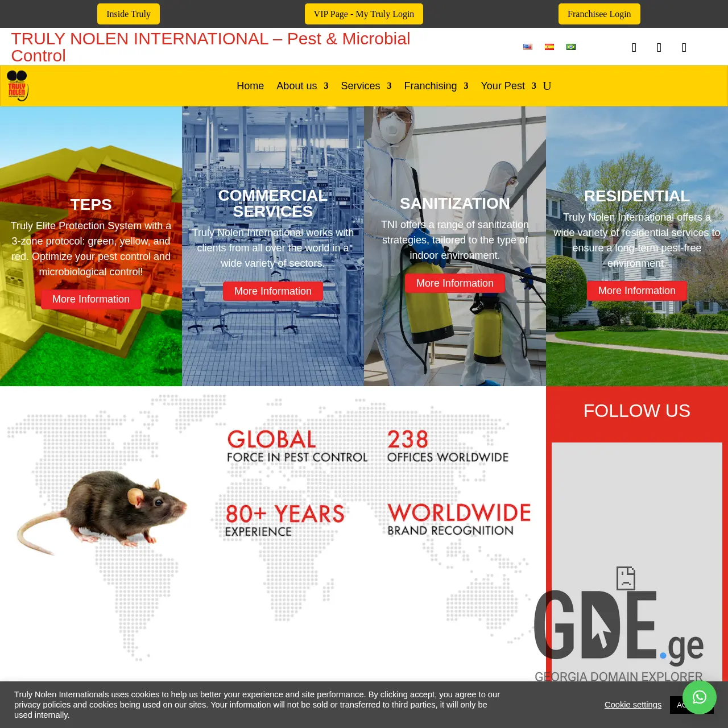Switch language with the US flag

click(x=528, y=47)
